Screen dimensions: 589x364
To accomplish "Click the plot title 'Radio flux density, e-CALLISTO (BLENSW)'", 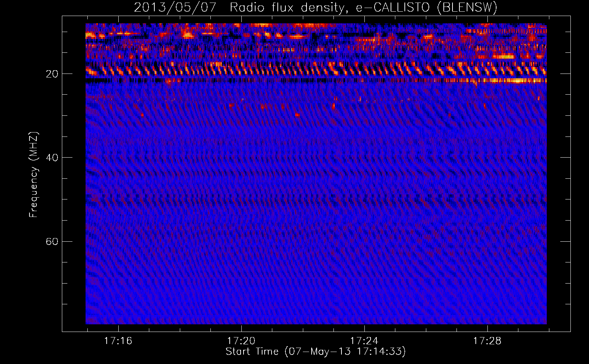I will tap(363, 8).
